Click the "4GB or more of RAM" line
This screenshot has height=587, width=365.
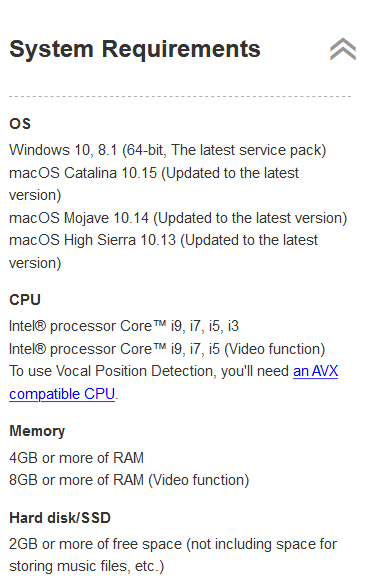76,458
